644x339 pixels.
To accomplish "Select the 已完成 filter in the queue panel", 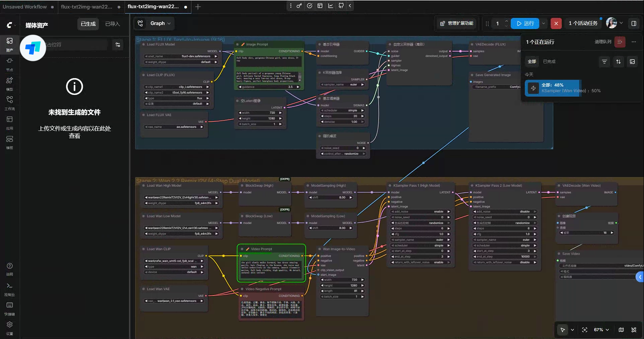I will 549,61.
